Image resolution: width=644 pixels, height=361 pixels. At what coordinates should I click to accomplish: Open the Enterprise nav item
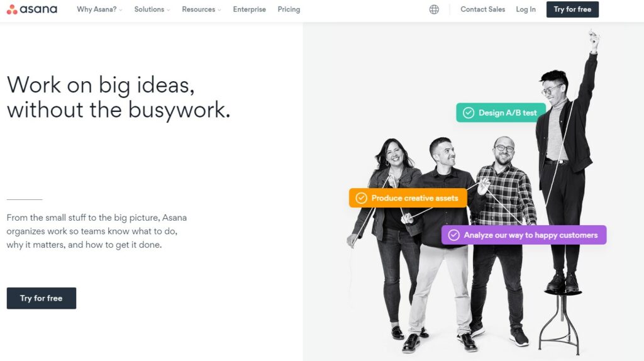(x=249, y=9)
